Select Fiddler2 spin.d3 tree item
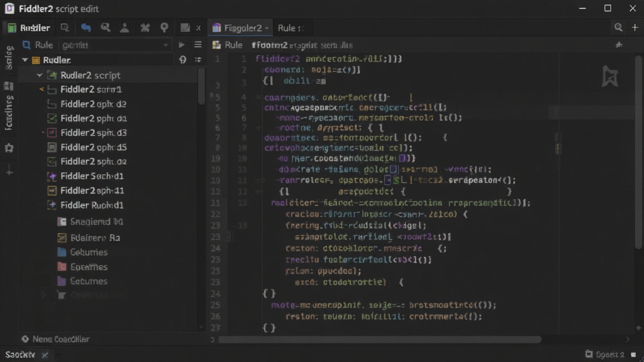The height and width of the screenshot is (362, 644). (x=94, y=133)
